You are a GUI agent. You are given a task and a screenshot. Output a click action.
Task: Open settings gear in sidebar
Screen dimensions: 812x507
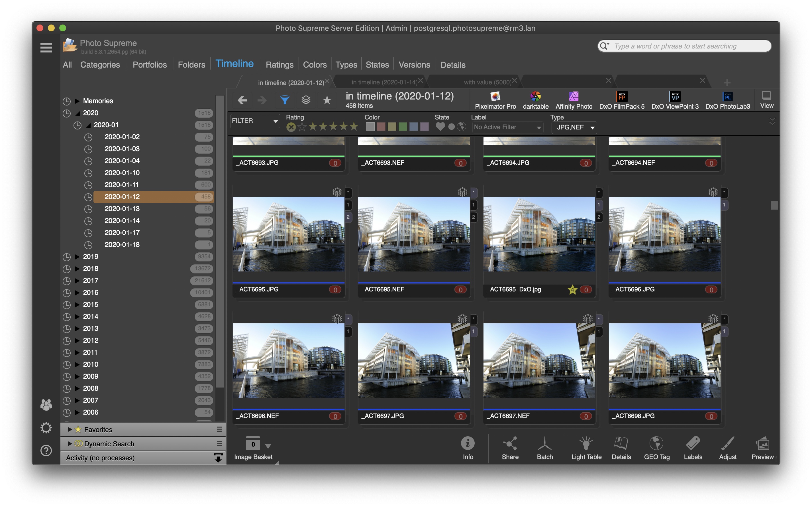pos(46,428)
